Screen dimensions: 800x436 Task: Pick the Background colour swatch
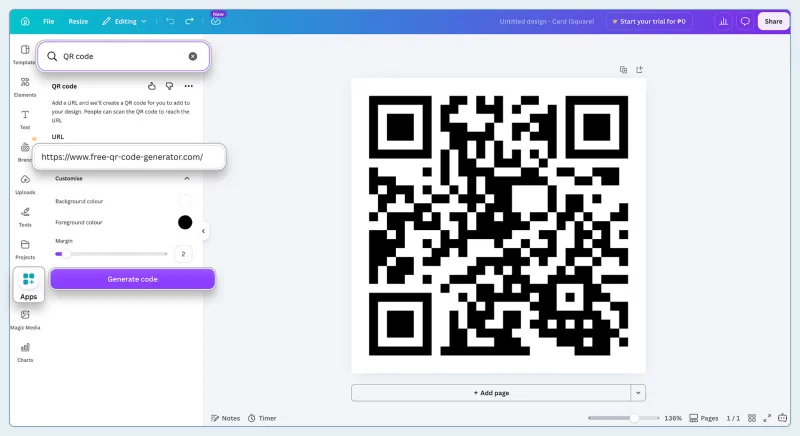(x=185, y=201)
